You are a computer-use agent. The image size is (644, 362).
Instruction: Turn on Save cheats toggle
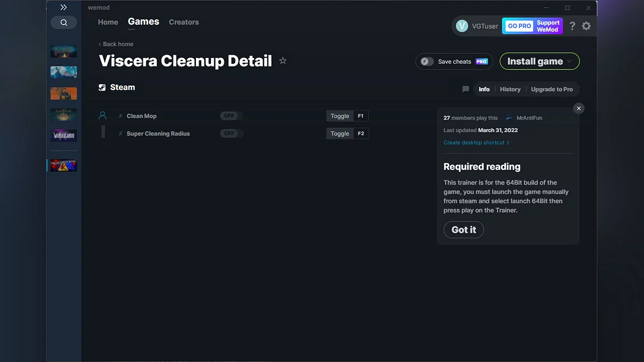(427, 62)
